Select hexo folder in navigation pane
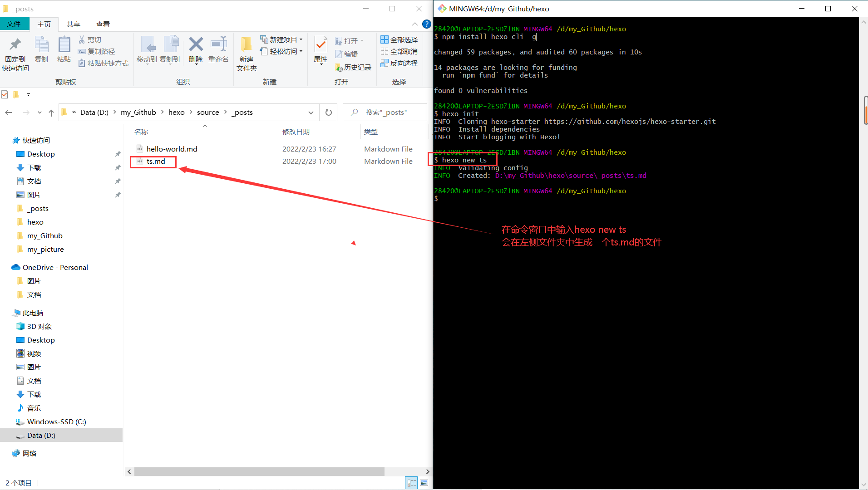Viewport: 868px width, 490px height. [x=35, y=222]
